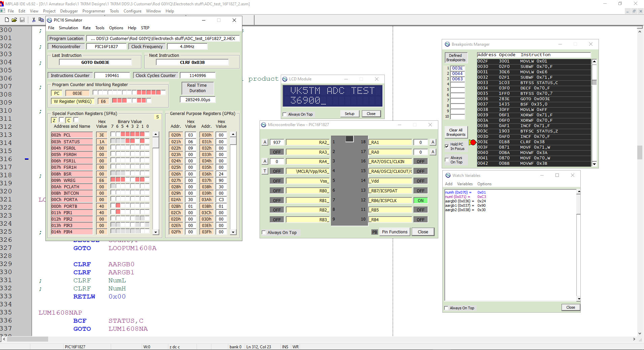This screenshot has width=644, height=350.
Task: Click the Open File folder icon
Action: [x=14, y=20]
